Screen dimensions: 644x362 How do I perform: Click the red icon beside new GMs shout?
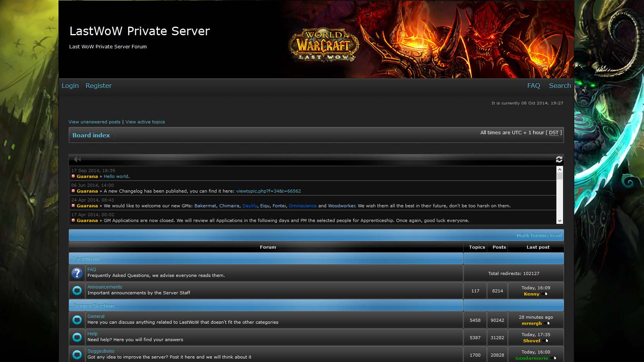coord(73,206)
